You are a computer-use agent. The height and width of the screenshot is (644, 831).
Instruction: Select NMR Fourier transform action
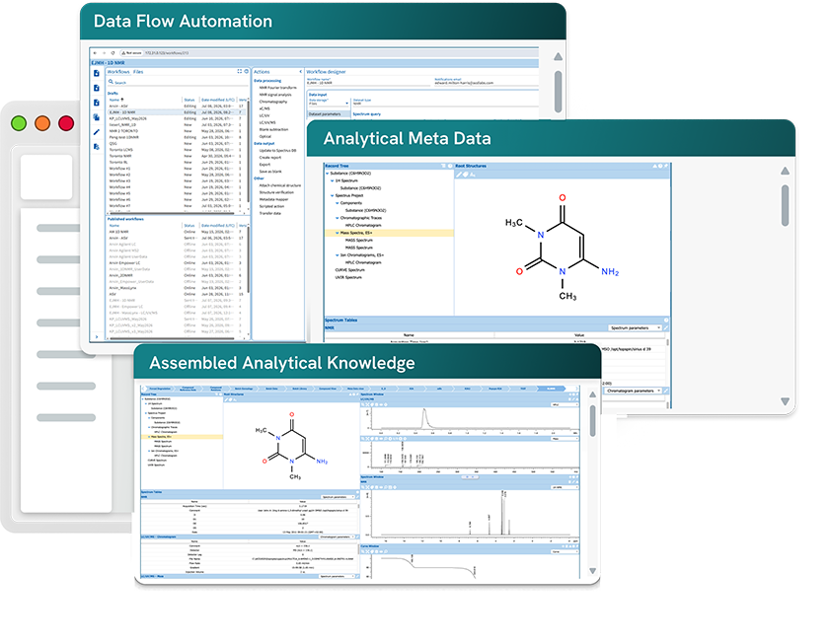coord(277,88)
